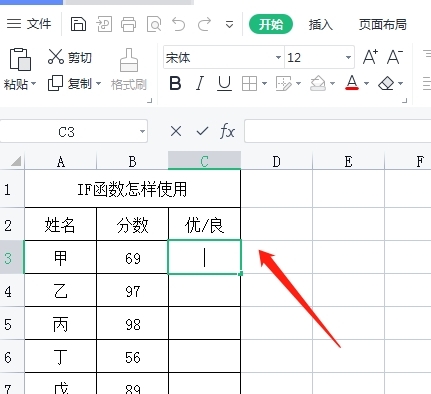Expand the quick access toolbar dropdown

click(x=229, y=24)
